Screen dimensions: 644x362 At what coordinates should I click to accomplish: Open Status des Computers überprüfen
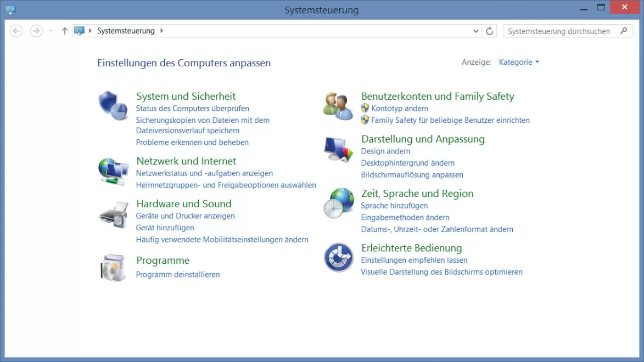coord(193,109)
